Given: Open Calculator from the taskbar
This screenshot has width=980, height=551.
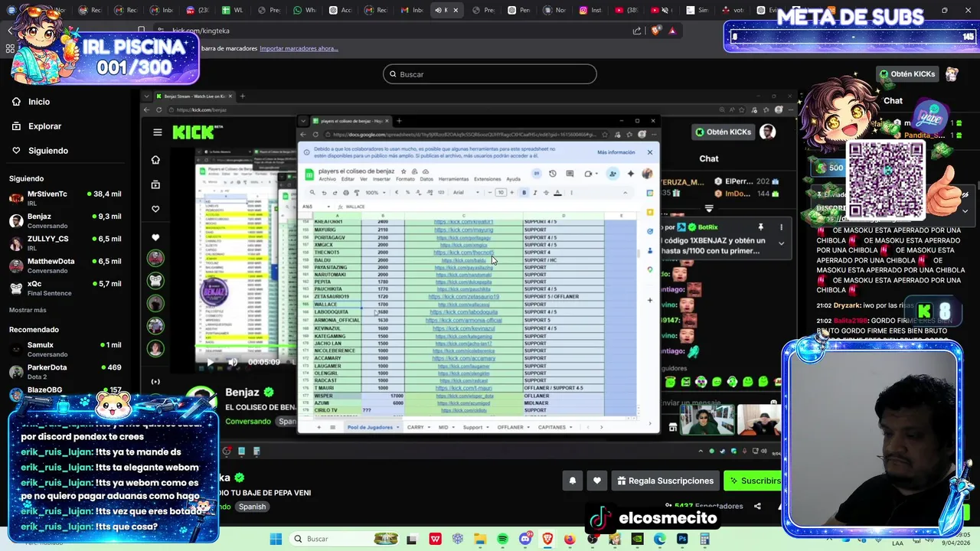Looking at the screenshot, I should tap(704, 539).
